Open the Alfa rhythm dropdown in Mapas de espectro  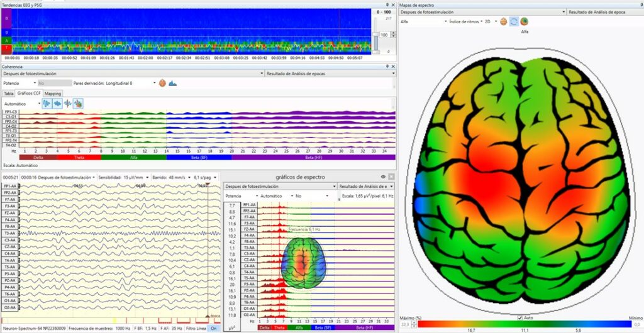pyautogui.click(x=423, y=21)
